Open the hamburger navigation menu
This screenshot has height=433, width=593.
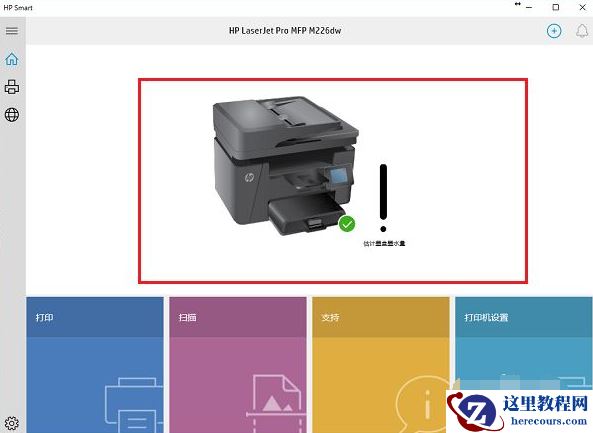point(12,31)
